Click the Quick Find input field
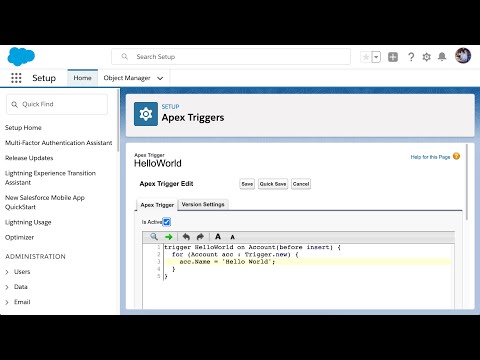This screenshot has width=480, height=360. click(57, 104)
